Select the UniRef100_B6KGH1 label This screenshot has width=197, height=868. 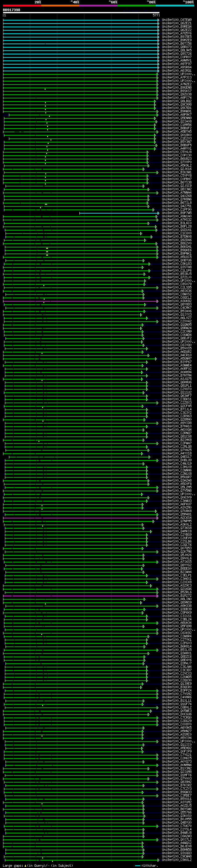click(176, 247)
